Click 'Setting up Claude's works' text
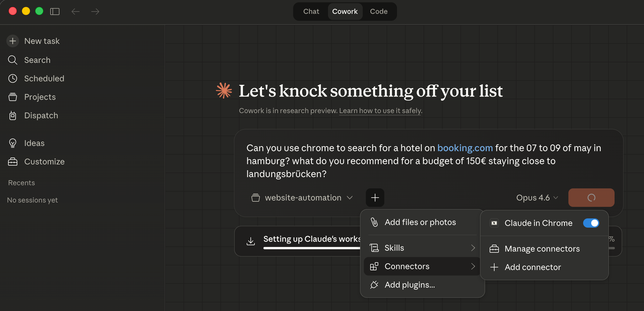The height and width of the screenshot is (311, 644). click(312, 239)
